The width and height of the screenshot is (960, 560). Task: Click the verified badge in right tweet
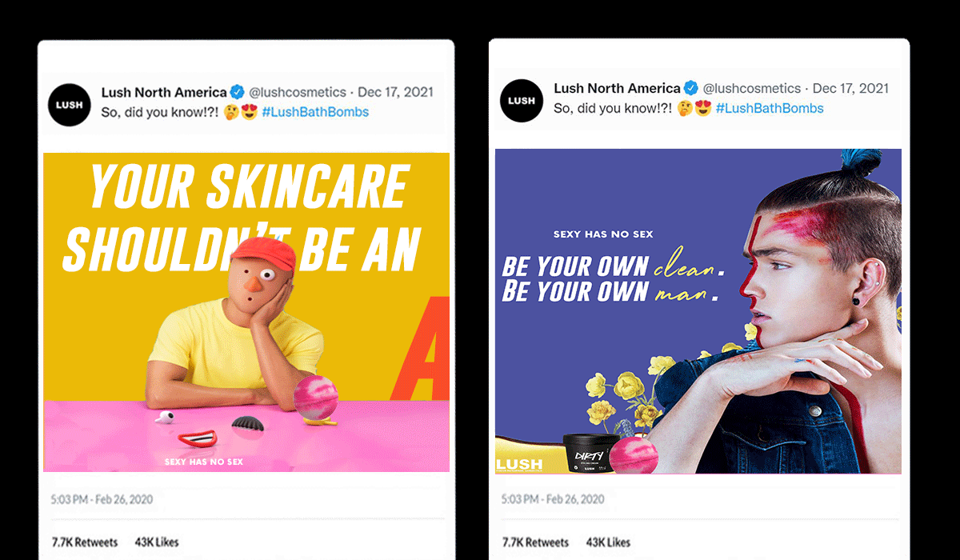(x=690, y=88)
